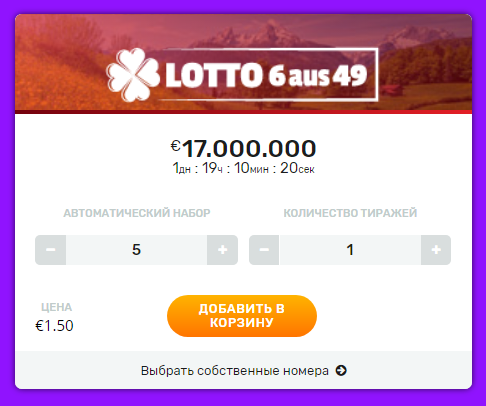
Task: Click the seconds value in the countdown
Action: pyautogui.click(x=297, y=168)
